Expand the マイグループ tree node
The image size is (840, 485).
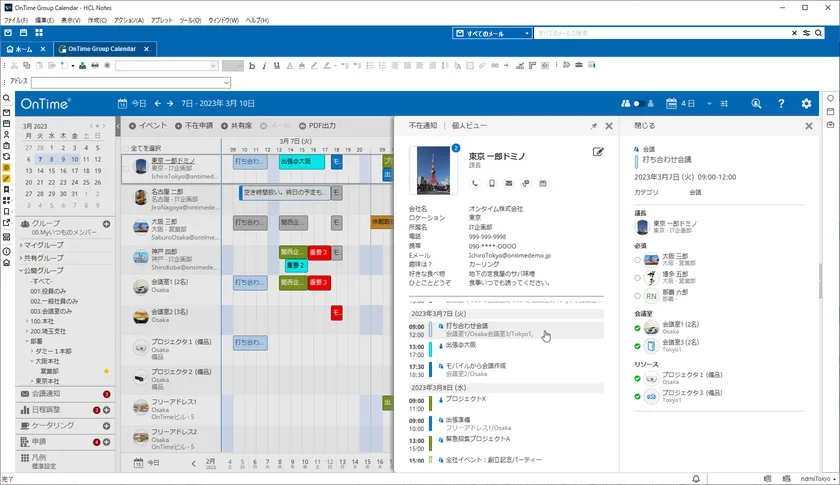tap(20, 245)
